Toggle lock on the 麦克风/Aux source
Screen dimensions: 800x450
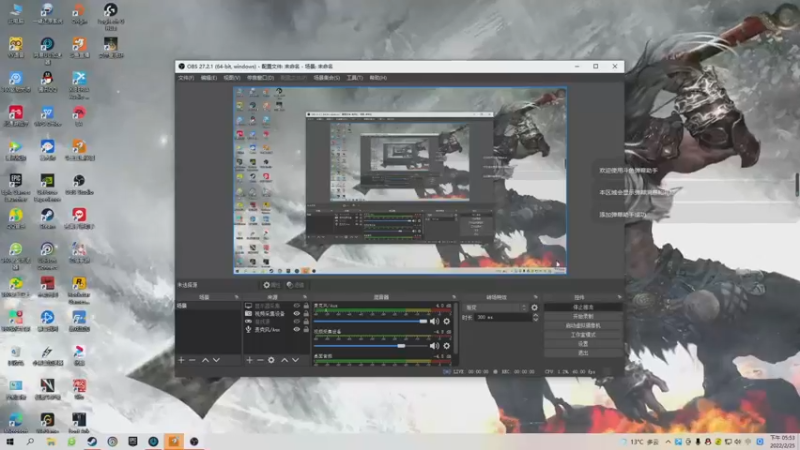point(306,330)
